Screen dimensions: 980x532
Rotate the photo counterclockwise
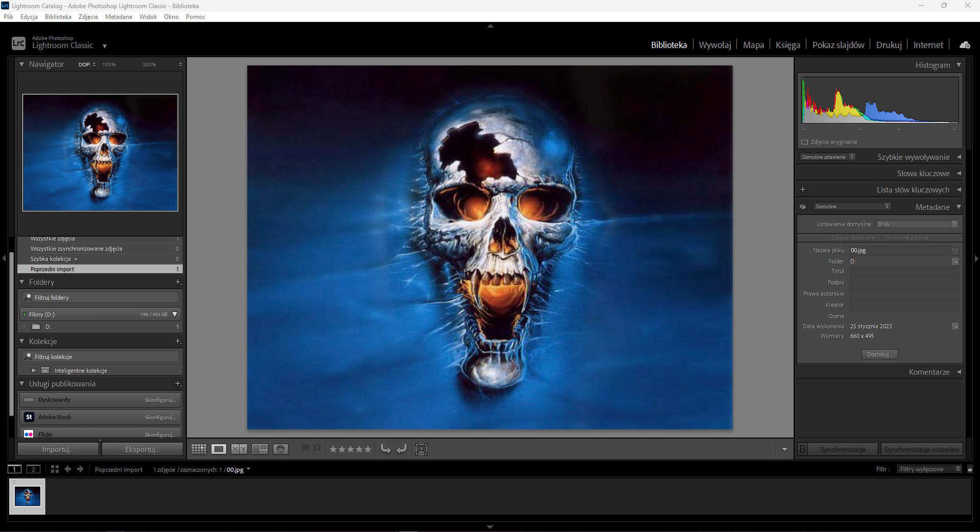[x=386, y=449]
